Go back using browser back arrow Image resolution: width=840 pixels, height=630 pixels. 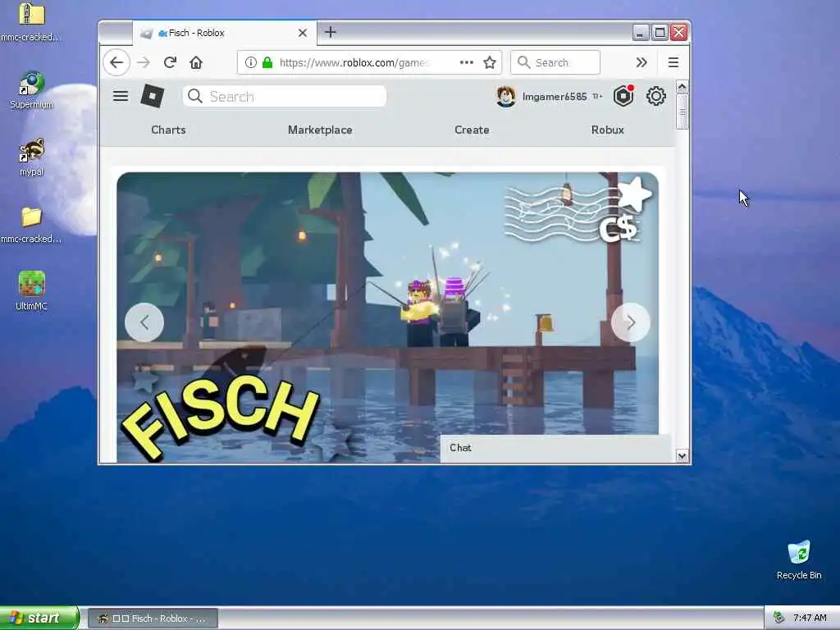[x=116, y=62]
